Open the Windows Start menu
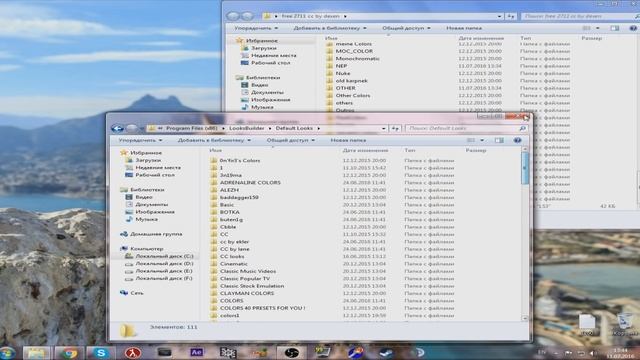The height and width of the screenshot is (360, 640). point(7,353)
